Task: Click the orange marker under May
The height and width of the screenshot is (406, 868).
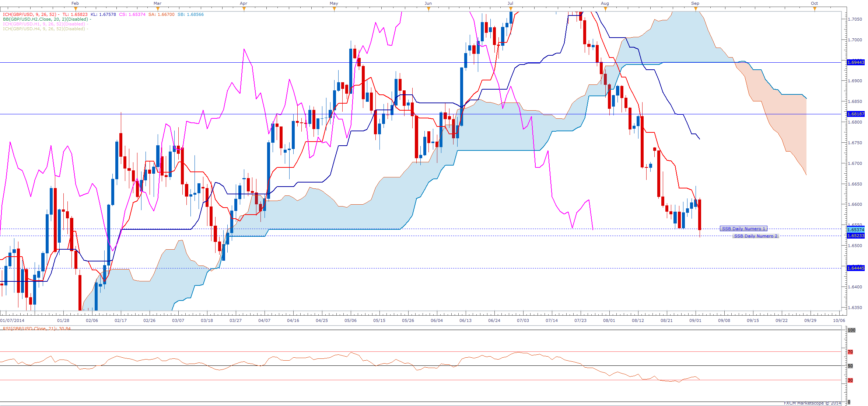Action: click(x=334, y=9)
